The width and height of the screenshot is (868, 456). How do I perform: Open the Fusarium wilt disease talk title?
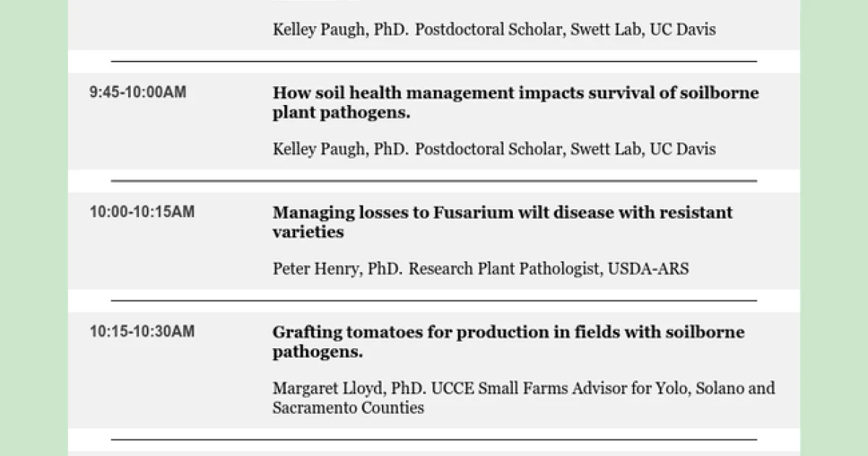click(x=502, y=222)
